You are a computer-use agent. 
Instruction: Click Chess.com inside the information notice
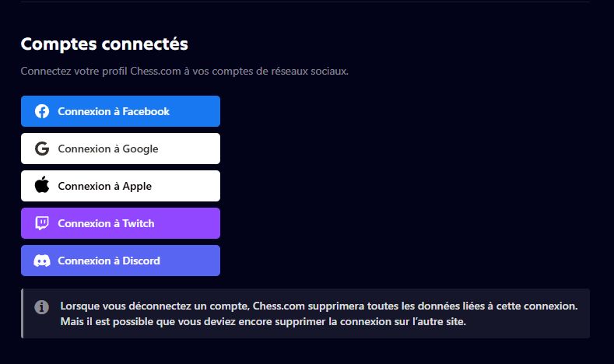[x=279, y=306]
